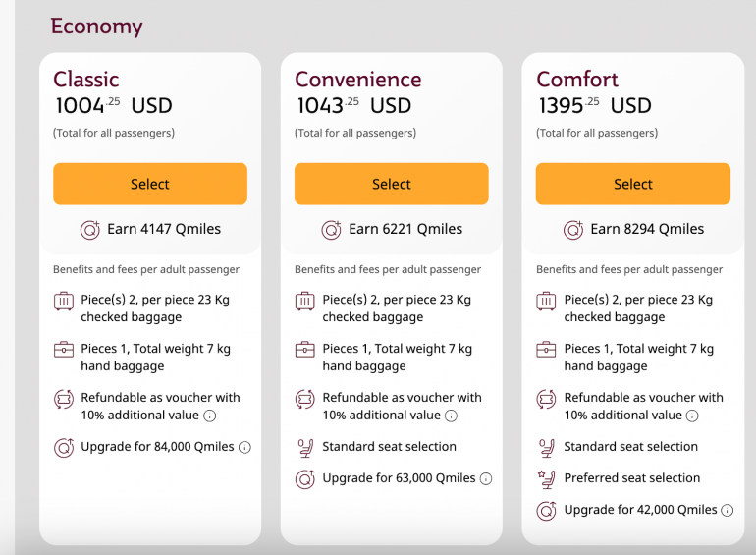756x555 pixels.
Task: Click the Classic fare title
Action: pos(86,80)
